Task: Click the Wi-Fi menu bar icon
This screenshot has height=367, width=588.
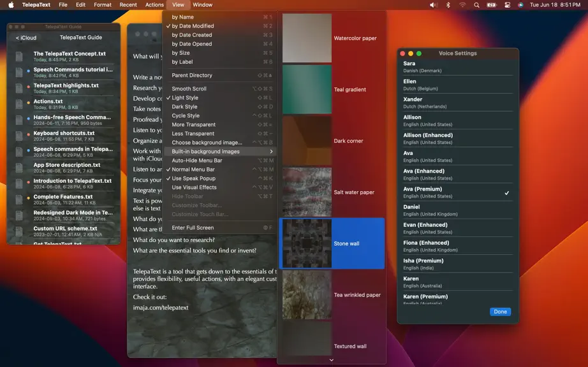Action: click(462, 5)
